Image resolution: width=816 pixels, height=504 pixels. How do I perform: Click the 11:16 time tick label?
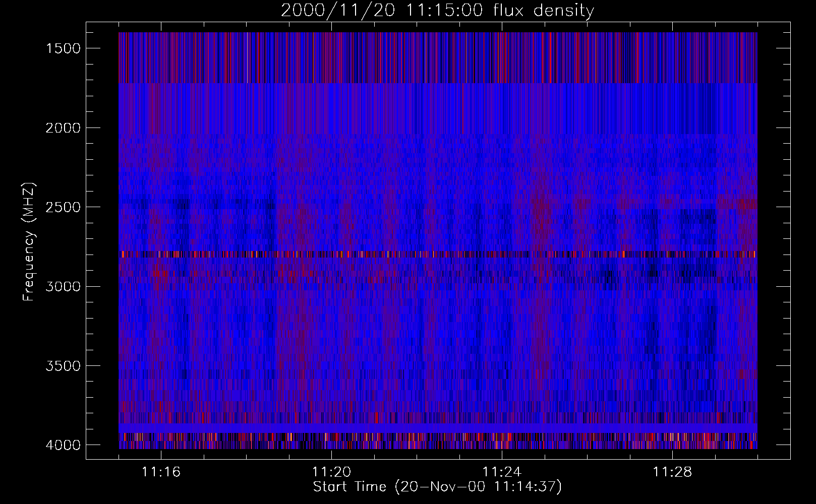click(x=161, y=472)
